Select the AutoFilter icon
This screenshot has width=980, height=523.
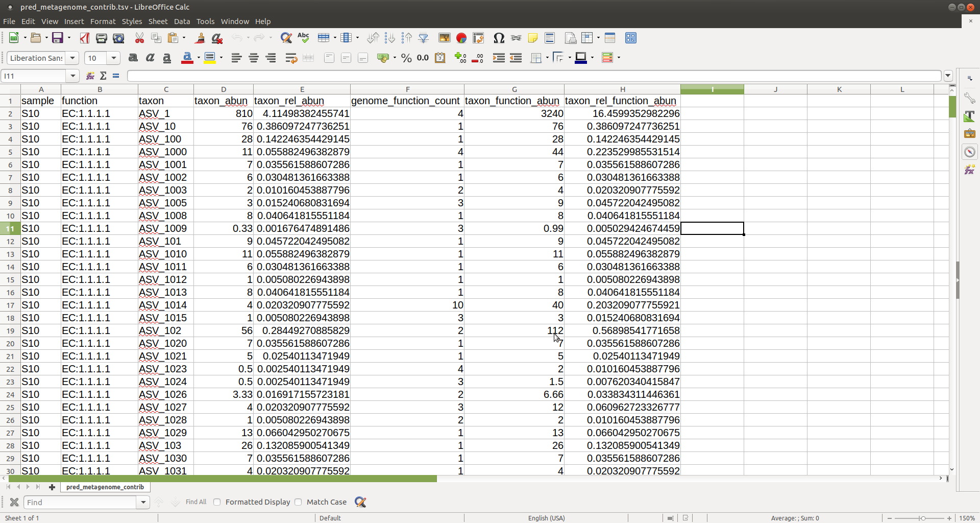pos(424,38)
